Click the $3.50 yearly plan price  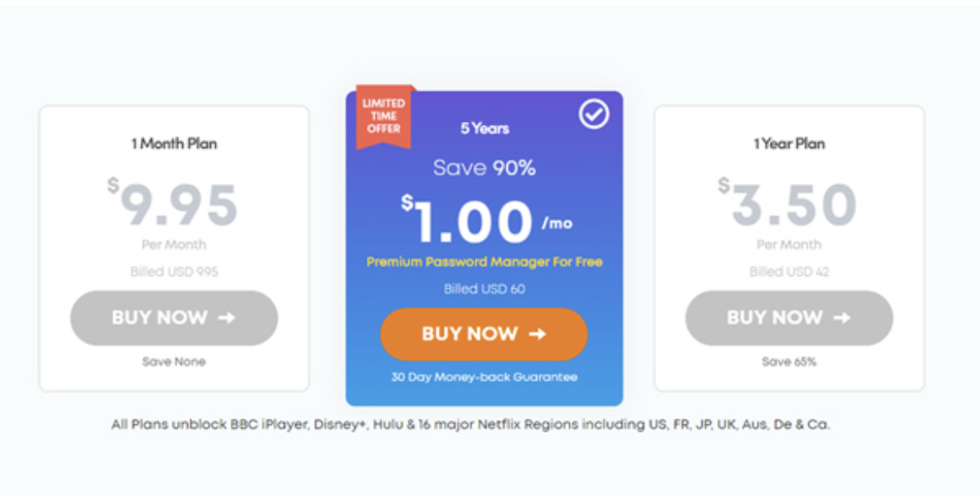pyautogui.click(x=788, y=205)
